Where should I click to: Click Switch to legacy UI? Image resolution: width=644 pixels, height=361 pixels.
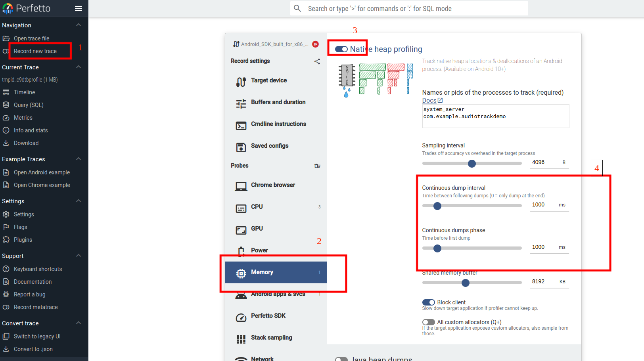(37, 336)
